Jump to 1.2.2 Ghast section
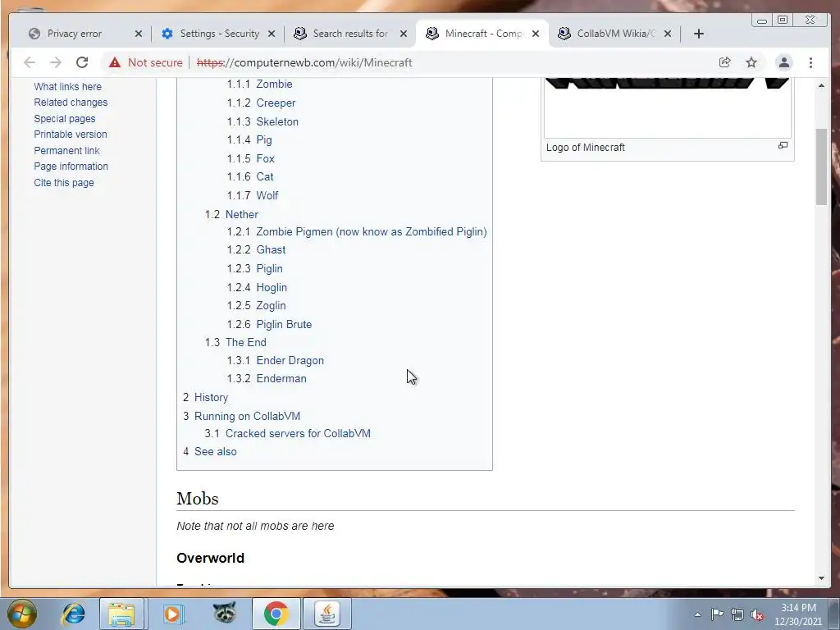840x630 pixels. click(256, 249)
